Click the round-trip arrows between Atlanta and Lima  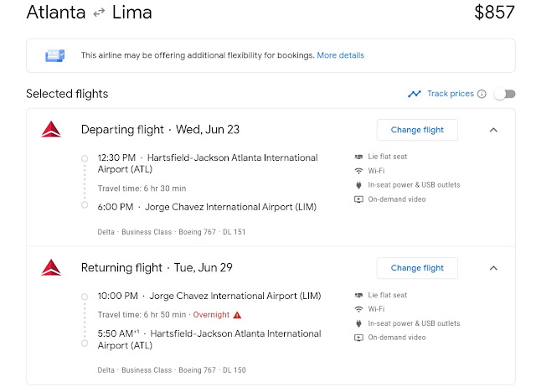(x=99, y=13)
